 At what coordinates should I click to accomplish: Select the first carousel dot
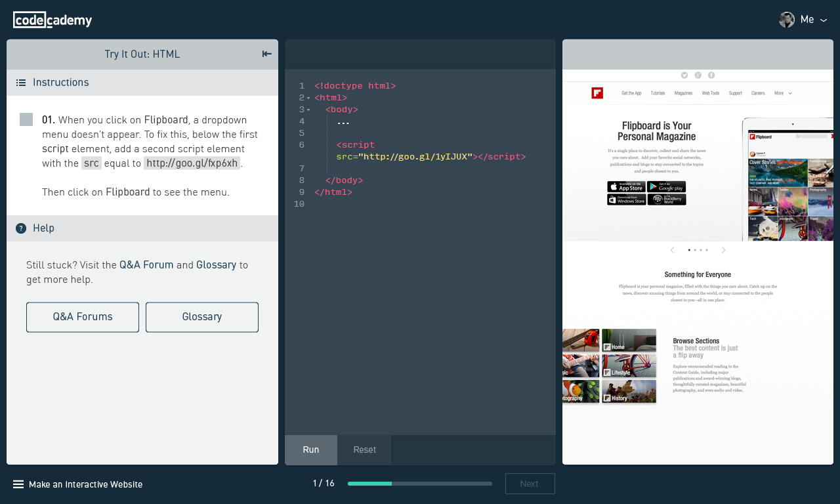pyautogui.click(x=689, y=250)
